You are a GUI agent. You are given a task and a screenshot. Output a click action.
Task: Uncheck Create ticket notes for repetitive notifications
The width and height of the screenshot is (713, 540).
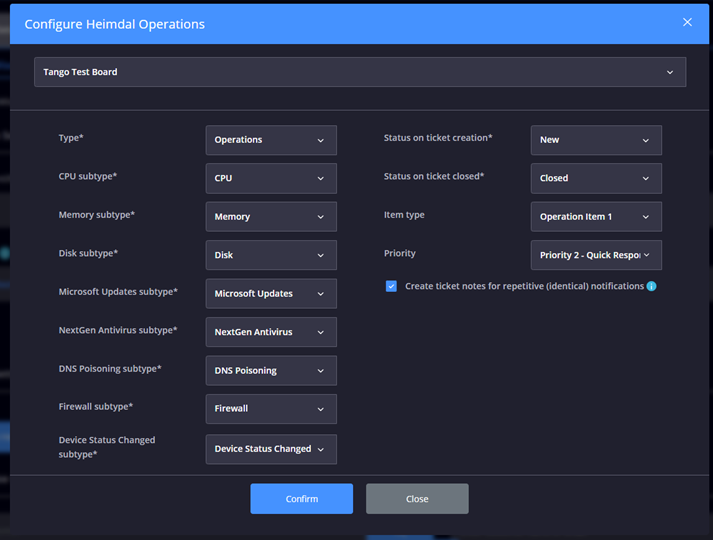(391, 286)
